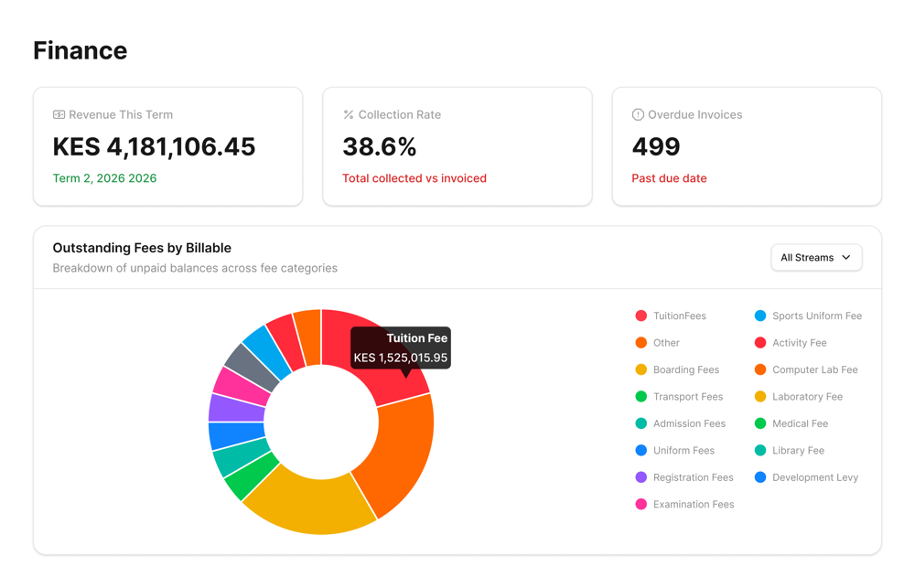
Task: Click the Past due date text
Action: coord(669,178)
